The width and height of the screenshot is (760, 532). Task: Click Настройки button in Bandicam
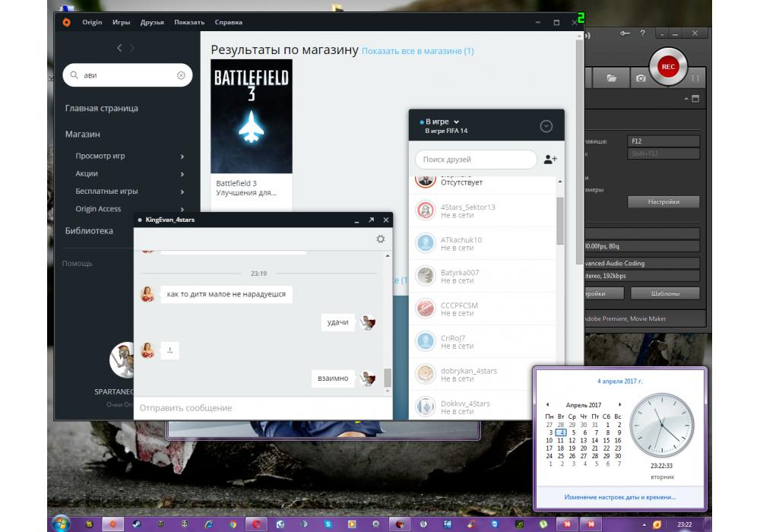[663, 201]
